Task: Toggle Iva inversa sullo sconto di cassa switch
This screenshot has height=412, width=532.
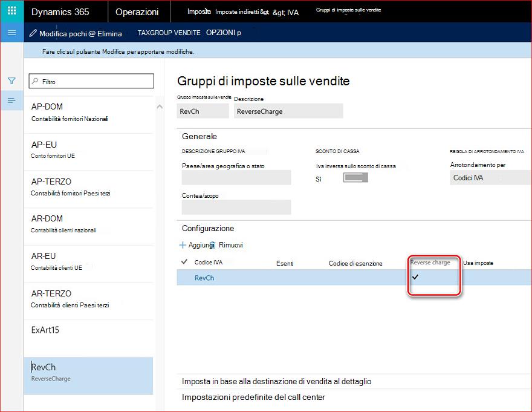Action: pos(355,178)
